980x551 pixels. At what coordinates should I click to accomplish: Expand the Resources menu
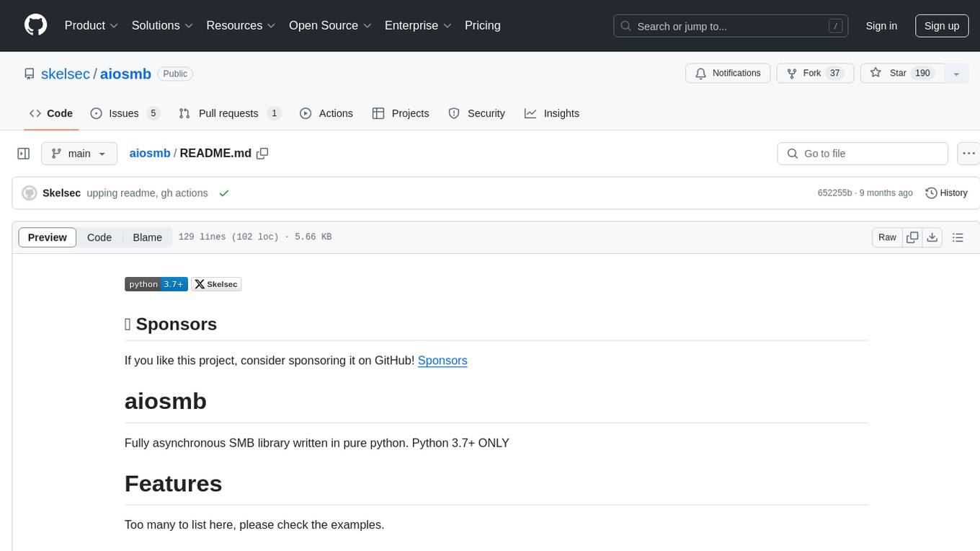point(241,25)
